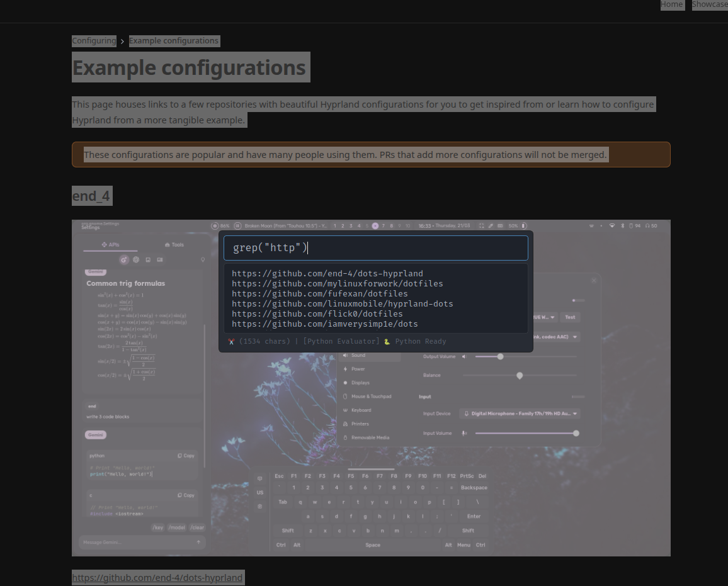
Task: Click the Output Volume slider handle
Action: pyautogui.click(x=500, y=357)
